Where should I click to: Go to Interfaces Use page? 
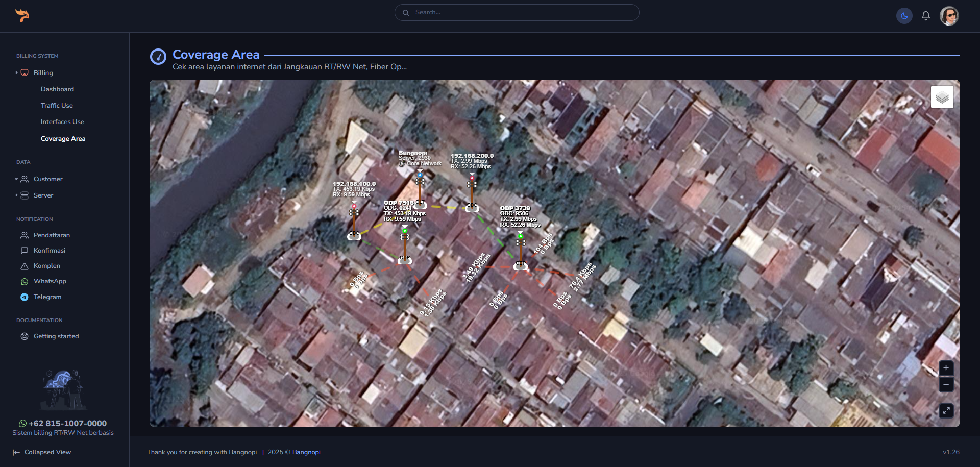click(62, 122)
